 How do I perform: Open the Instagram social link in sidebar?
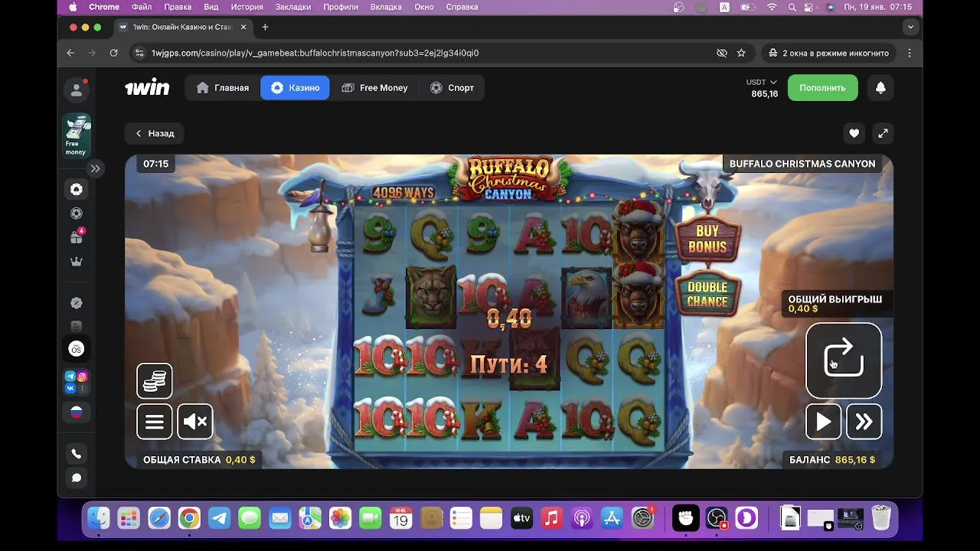83,376
